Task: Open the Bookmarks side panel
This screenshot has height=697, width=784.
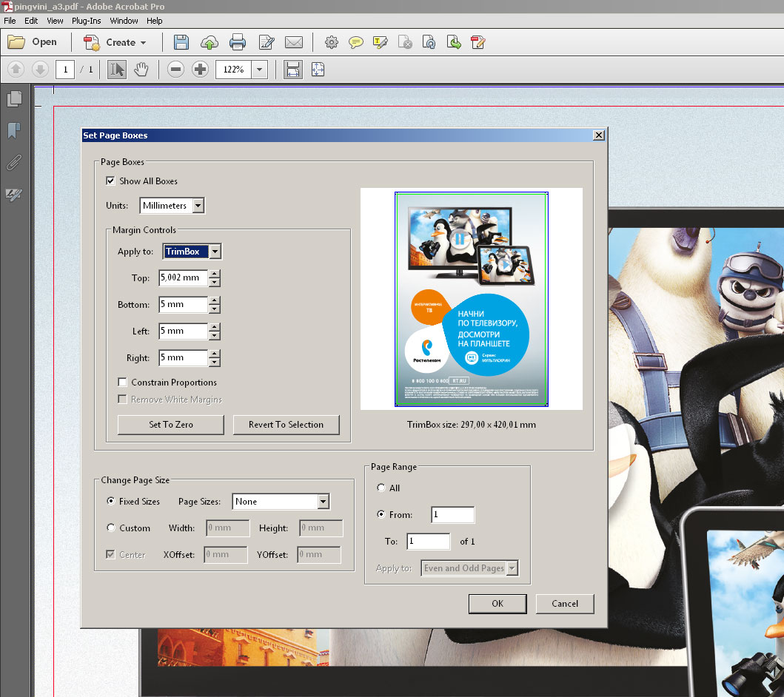Action: (x=14, y=130)
